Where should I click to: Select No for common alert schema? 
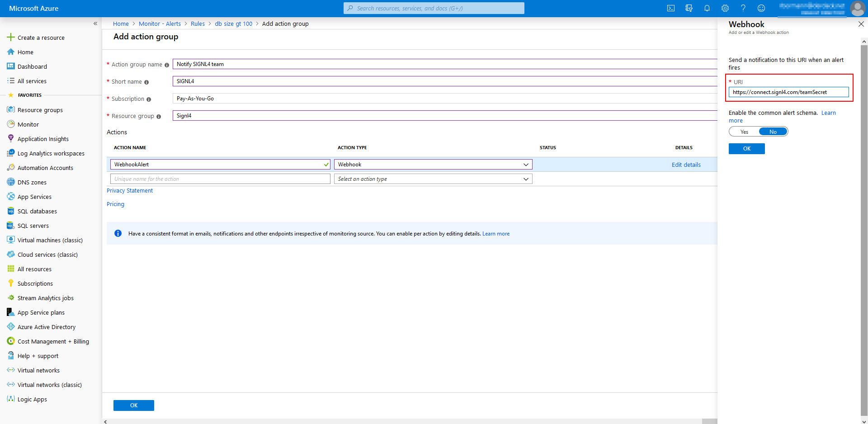coord(773,132)
